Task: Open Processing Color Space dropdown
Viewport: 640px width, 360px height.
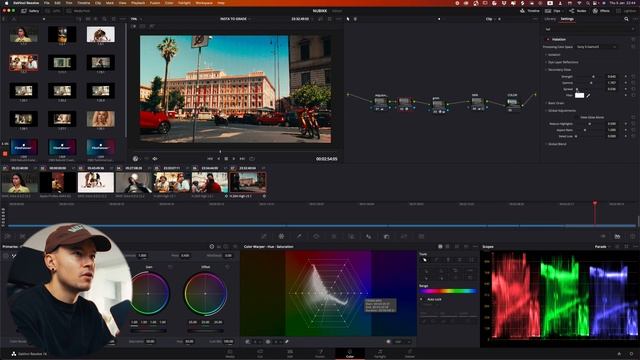Action: click(x=596, y=47)
